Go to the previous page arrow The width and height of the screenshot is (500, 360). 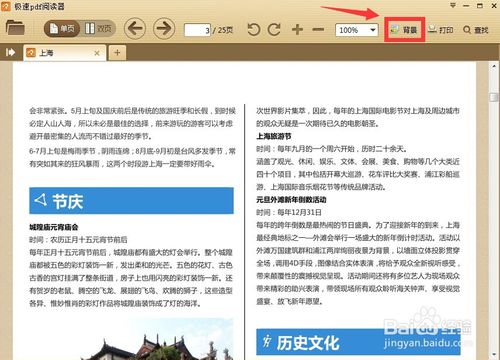click(135, 29)
